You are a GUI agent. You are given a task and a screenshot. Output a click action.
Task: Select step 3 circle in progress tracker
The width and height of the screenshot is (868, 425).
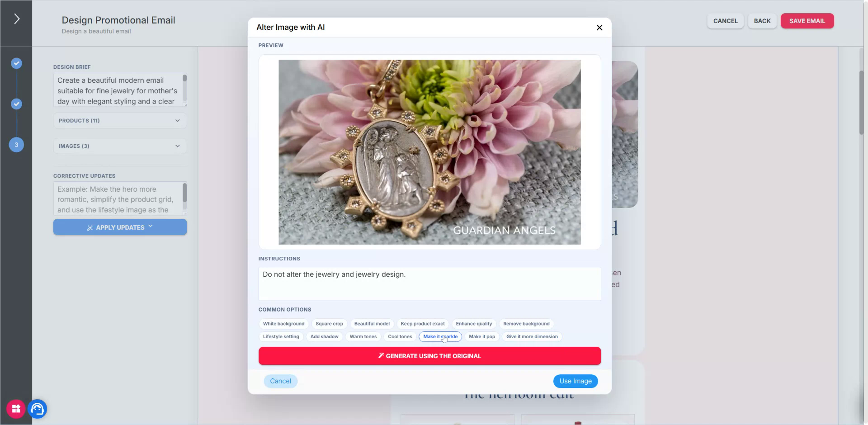click(16, 145)
